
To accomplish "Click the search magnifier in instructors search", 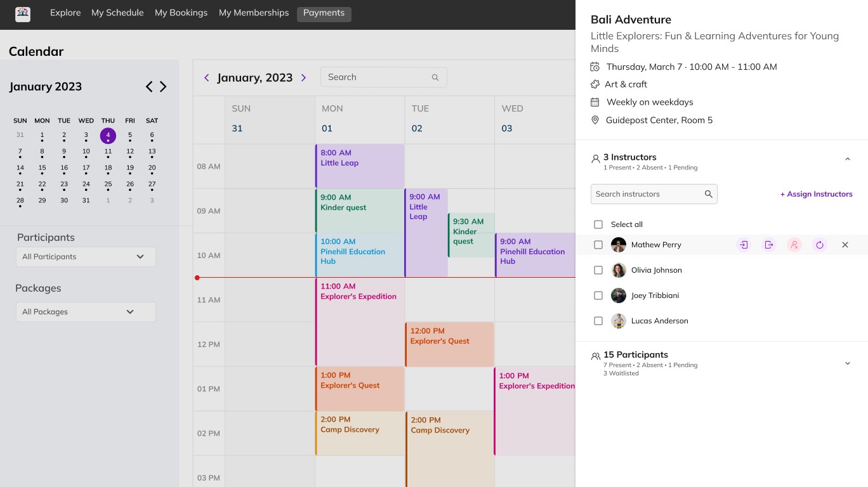I will [x=709, y=194].
